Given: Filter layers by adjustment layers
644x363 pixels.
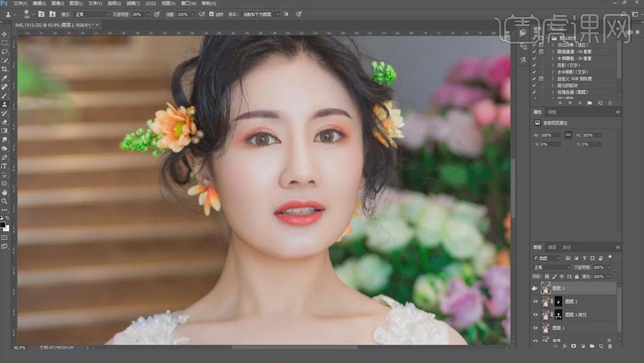Looking at the screenshot, I should (x=576, y=258).
